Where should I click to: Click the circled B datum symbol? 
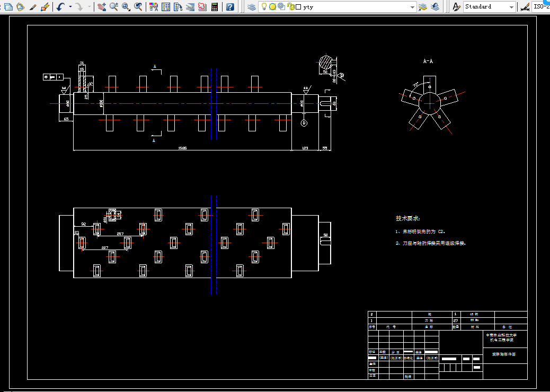pyautogui.click(x=304, y=123)
